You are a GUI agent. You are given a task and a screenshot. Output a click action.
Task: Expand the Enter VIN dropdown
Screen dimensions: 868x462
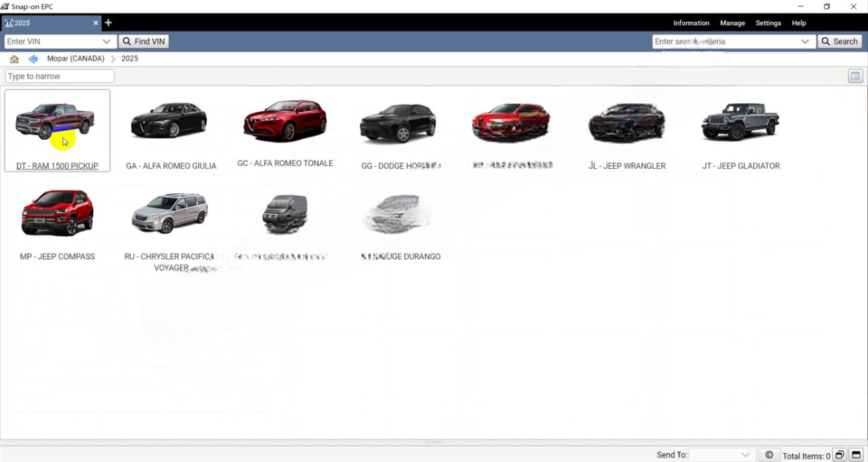point(107,42)
